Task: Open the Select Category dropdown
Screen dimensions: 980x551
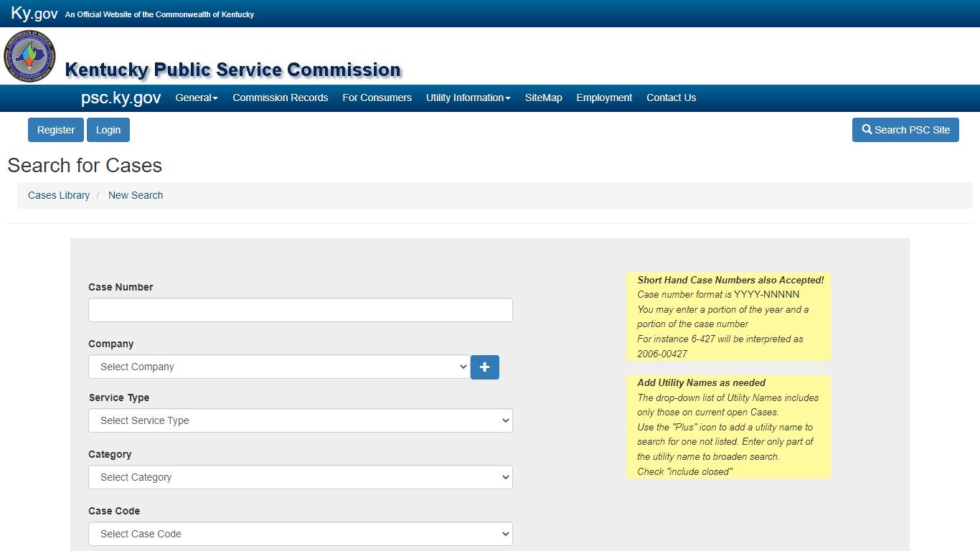Action: [301, 477]
